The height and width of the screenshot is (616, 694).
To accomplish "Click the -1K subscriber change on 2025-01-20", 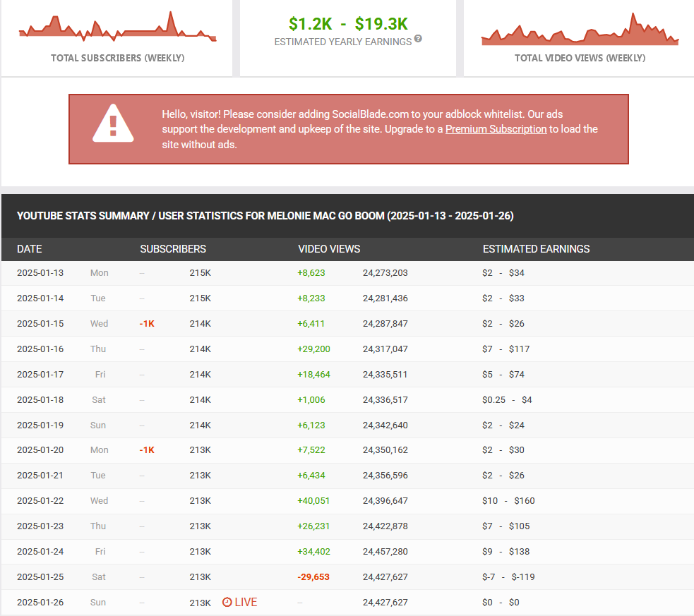I will coord(147,450).
